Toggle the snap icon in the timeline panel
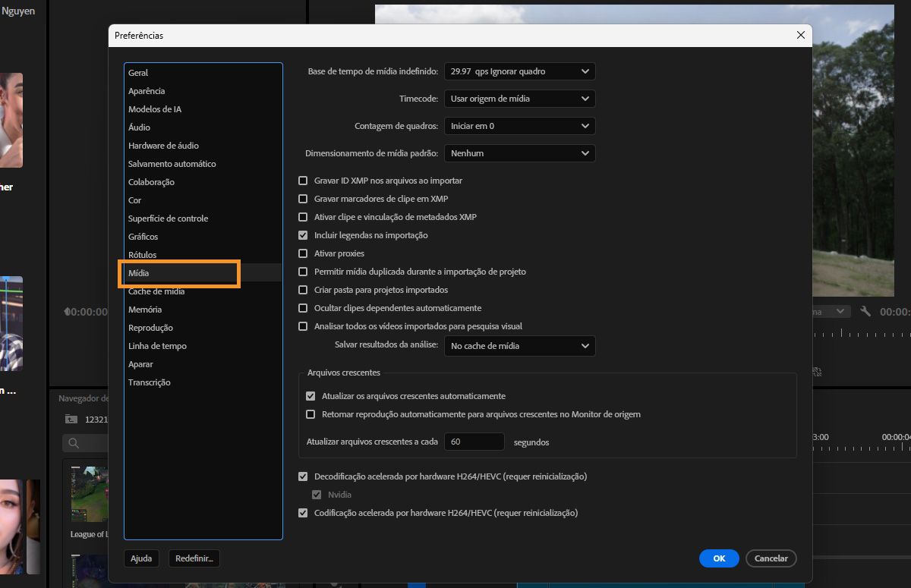This screenshot has width=911, height=588. [816, 372]
